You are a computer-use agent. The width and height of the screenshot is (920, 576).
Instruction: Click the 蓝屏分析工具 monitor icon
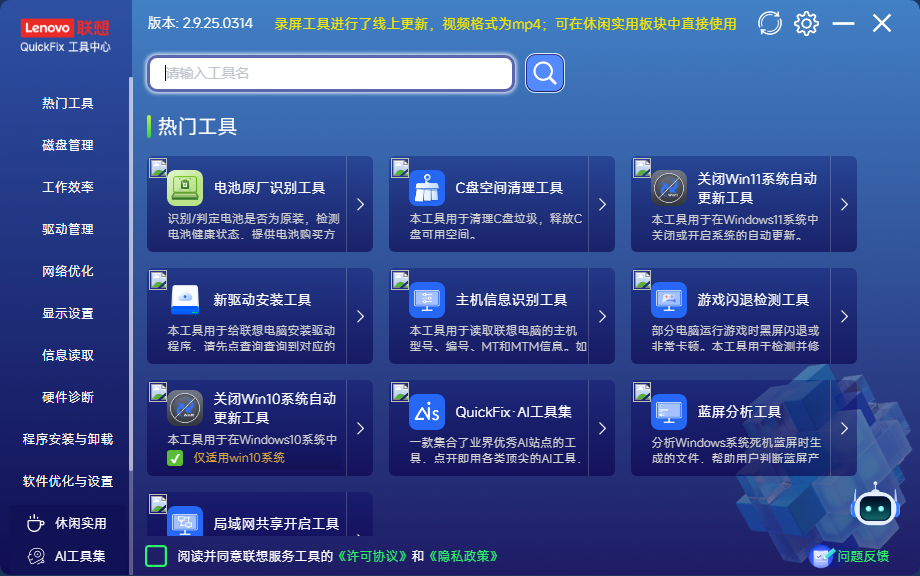click(669, 412)
